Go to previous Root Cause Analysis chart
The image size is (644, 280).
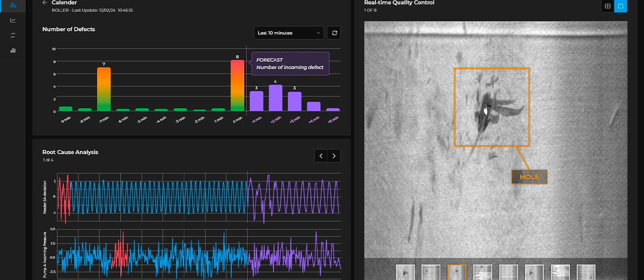(321, 156)
